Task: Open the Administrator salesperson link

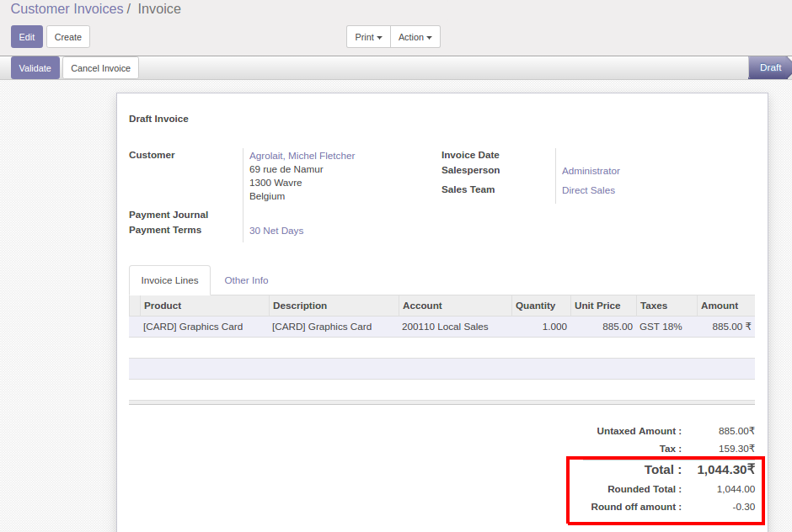Action: click(x=591, y=171)
